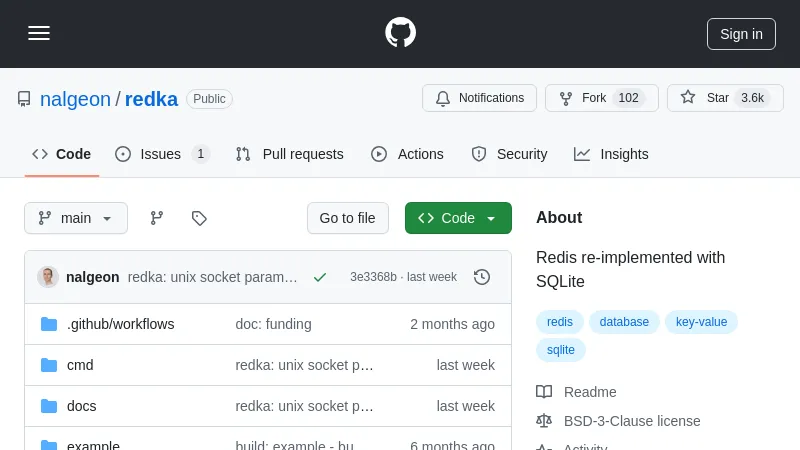Click the Sign in button
The height and width of the screenshot is (450, 800).
point(741,33)
